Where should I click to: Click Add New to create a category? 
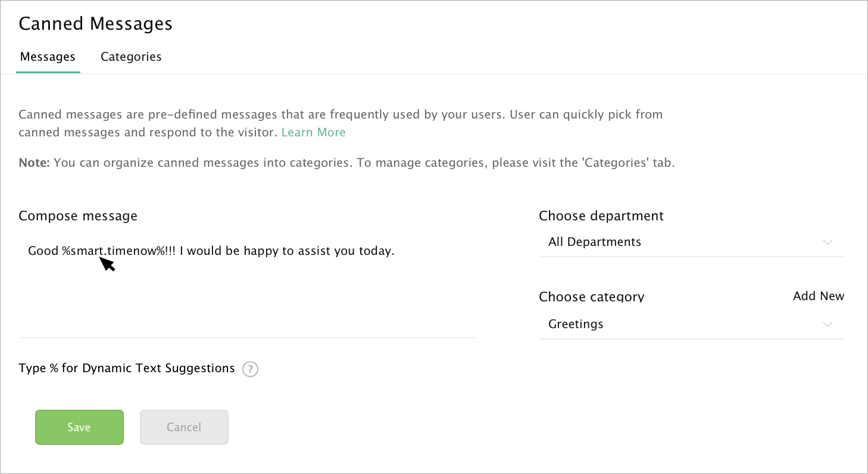pos(818,296)
